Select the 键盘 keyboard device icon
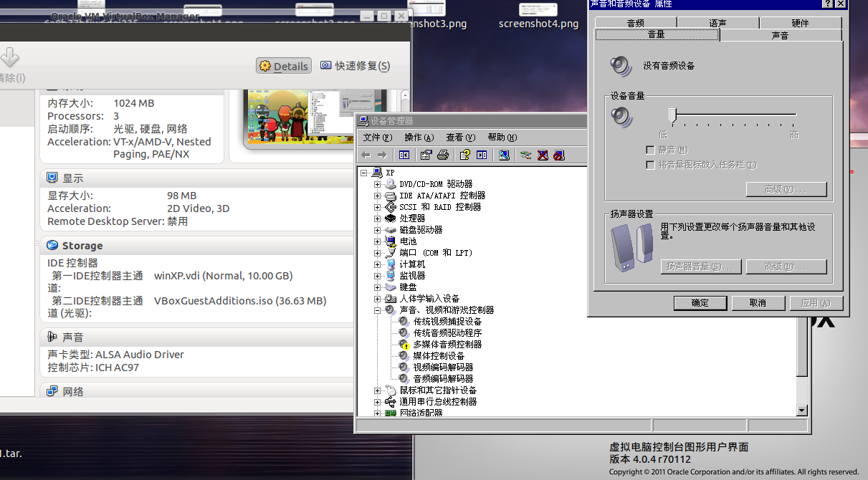Viewport: 868px width, 480px height. [391, 287]
